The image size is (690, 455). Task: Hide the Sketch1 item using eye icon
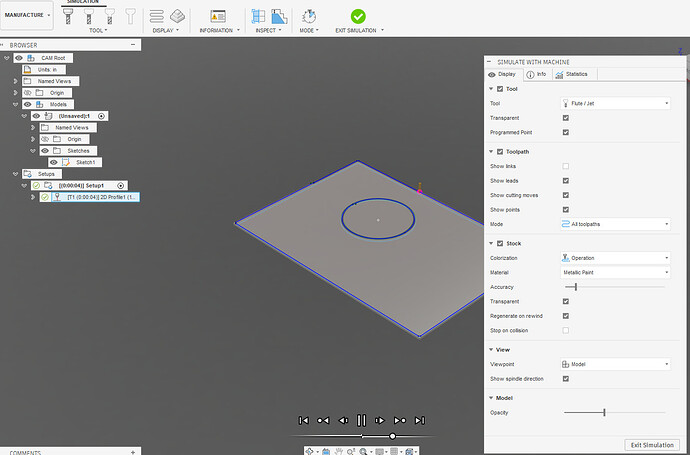click(x=54, y=162)
